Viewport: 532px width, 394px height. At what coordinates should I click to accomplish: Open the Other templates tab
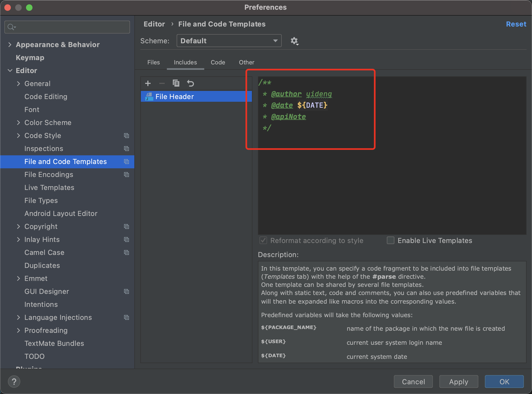tap(246, 62)
